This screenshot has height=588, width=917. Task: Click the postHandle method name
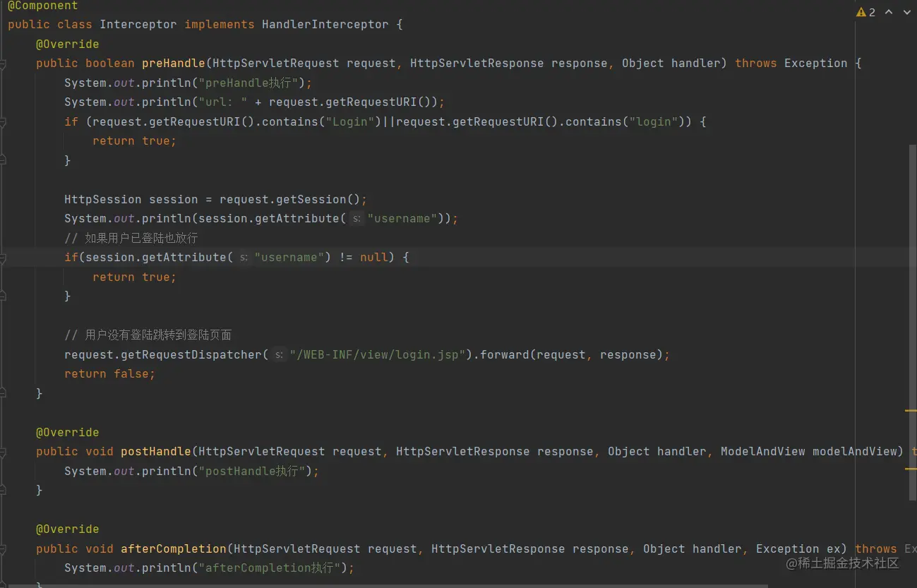(156, 452)
